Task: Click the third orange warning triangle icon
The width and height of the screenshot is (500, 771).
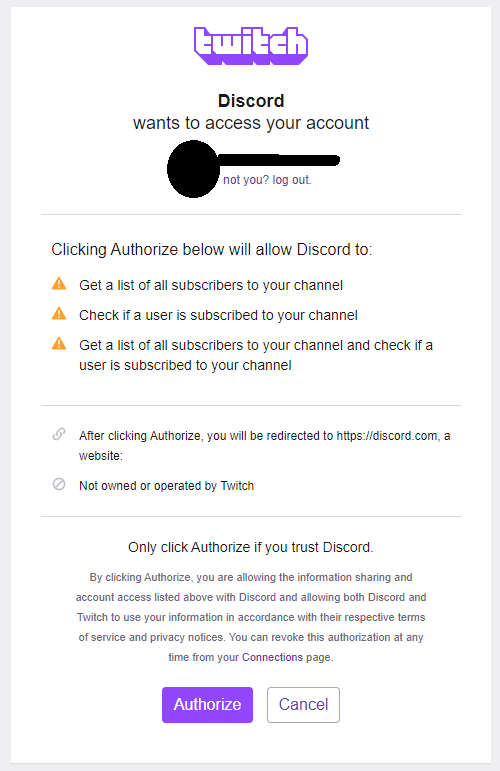Action: tap(59, 344)
